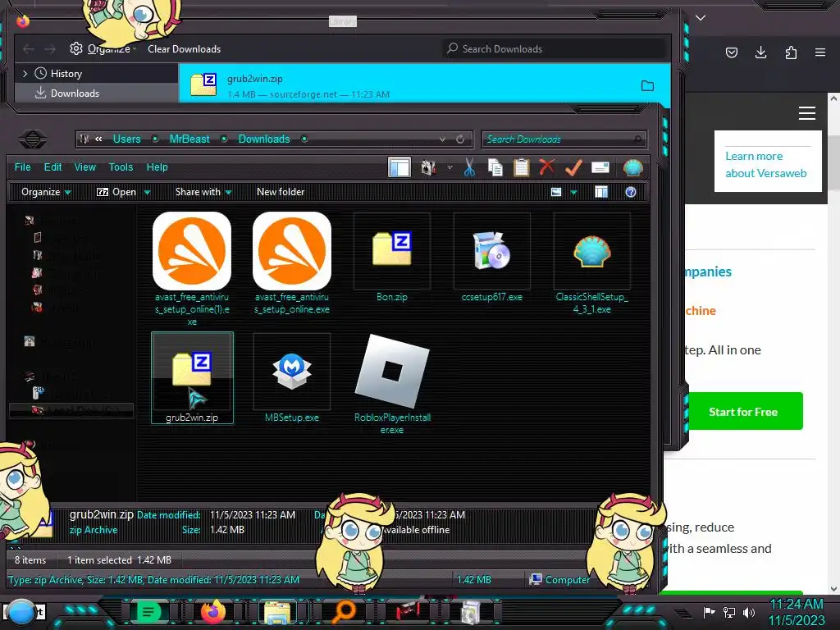Open the Help menu
Image resolution: width=840 pixels, height=630 pixels.
[x=157, y=167]
